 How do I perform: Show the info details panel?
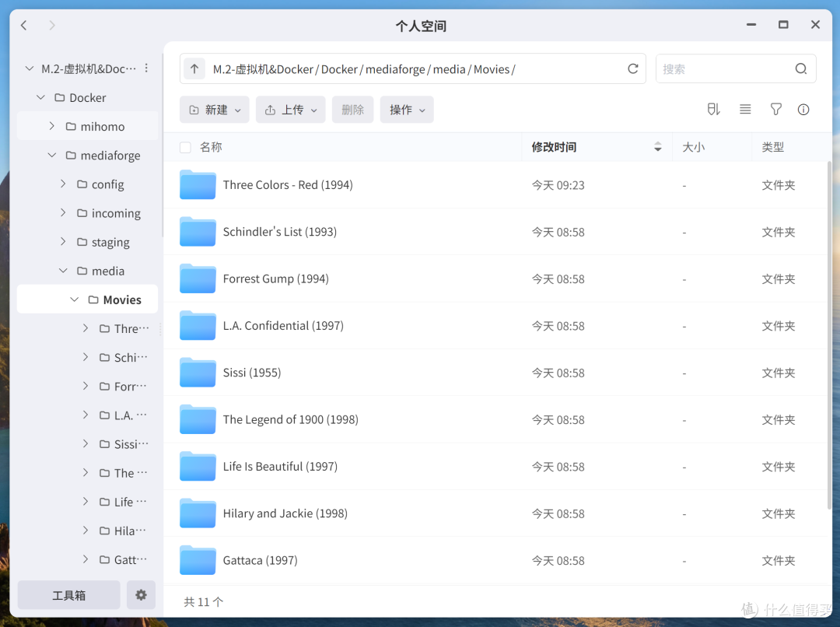tap(803, 110)
